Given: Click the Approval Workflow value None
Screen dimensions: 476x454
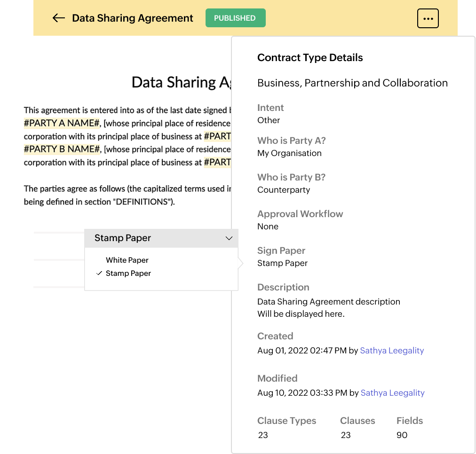Looking at the screenshot, I should (268, 227).
